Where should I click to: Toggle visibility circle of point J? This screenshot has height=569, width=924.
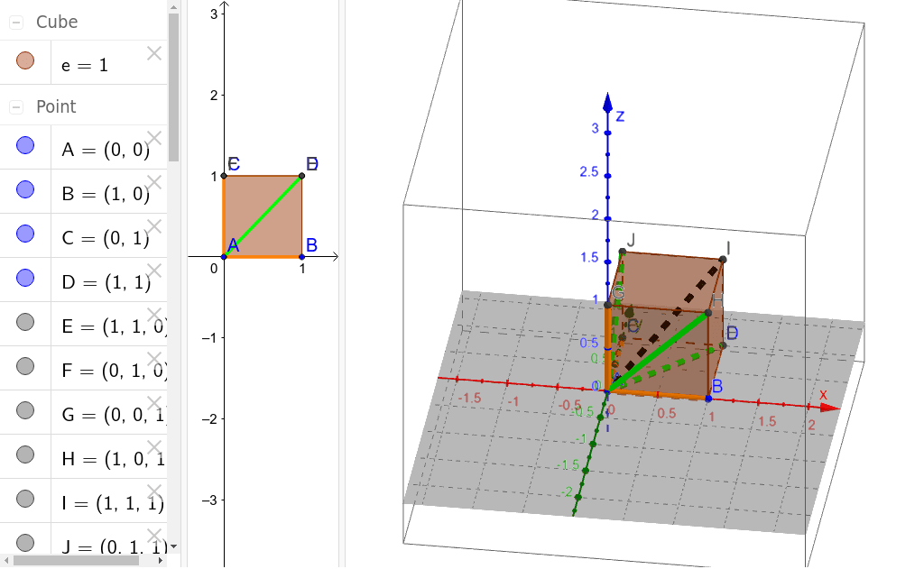point(25,543)
